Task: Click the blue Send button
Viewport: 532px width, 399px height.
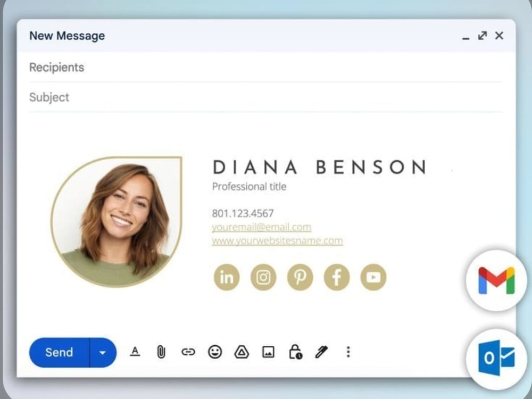Action: pos(60,353)
